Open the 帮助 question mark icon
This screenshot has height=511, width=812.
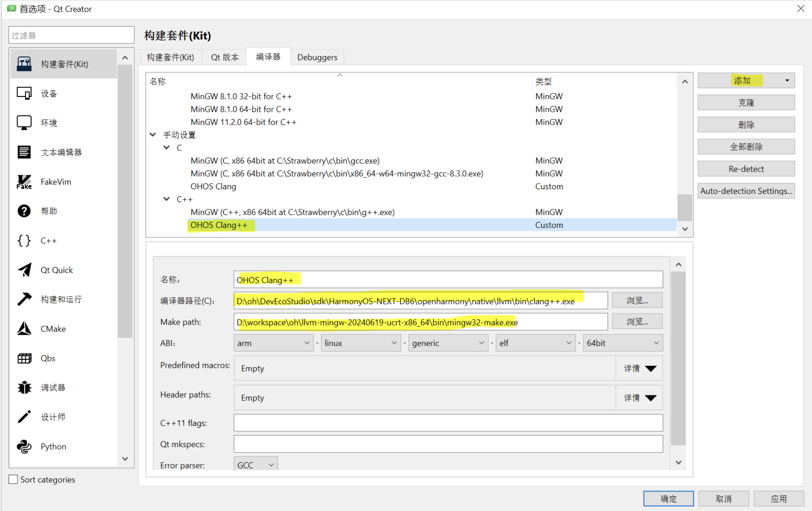[24, 211]
